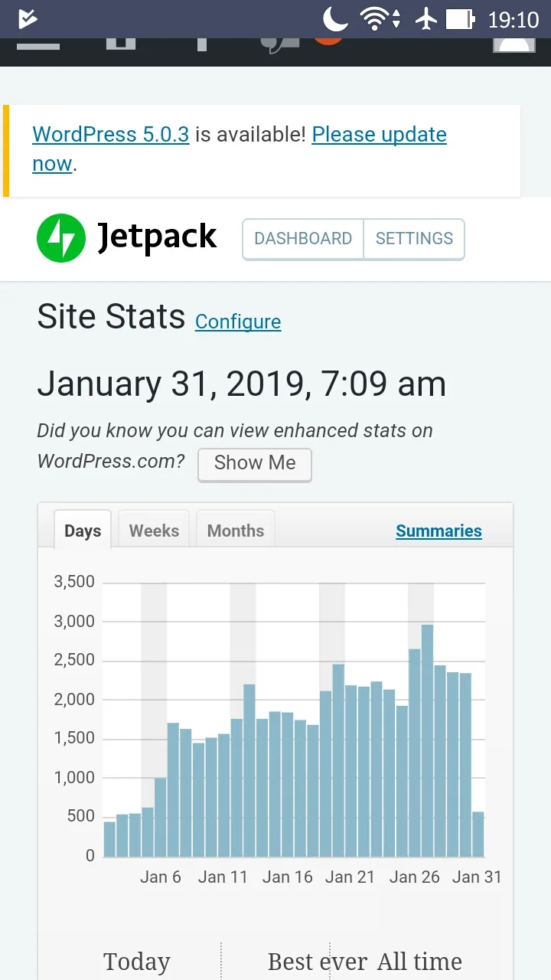Switch to the Weeks tab
The image size is (551, 980).
154,531
